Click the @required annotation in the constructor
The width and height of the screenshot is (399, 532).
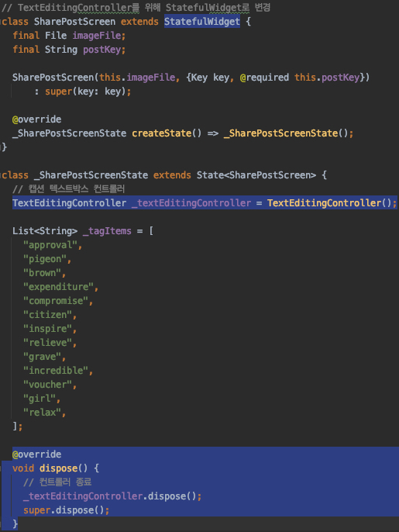click(264, 78)
